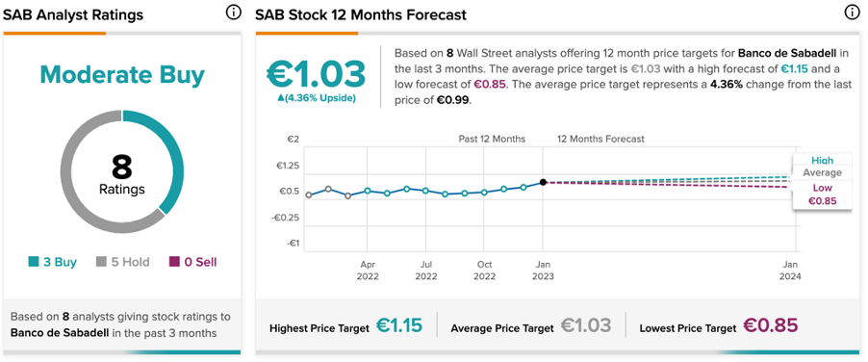
Task: Select the 3 Buy legend swatch
Action: pyautogui.click(x=33, y=262)
